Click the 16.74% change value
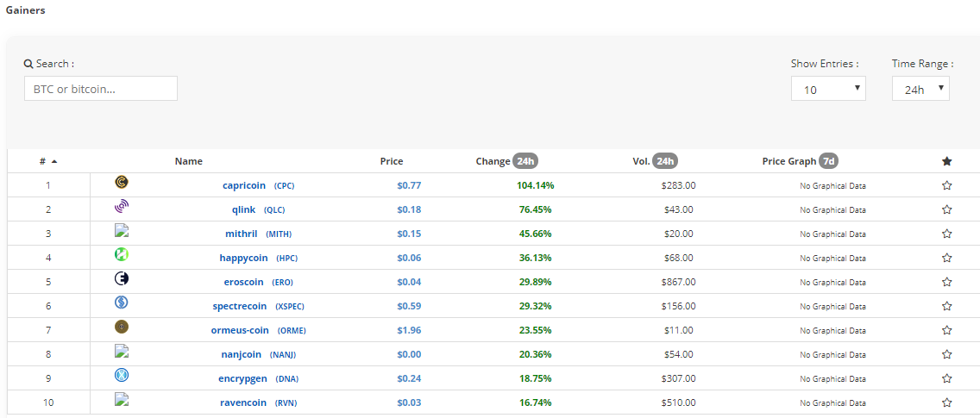Image resolution: width=980 pixels, height=418 pixels. click(x=535, y=403)
